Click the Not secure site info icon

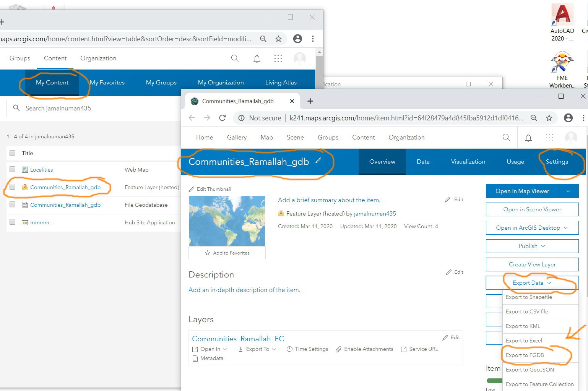[242, 118]
